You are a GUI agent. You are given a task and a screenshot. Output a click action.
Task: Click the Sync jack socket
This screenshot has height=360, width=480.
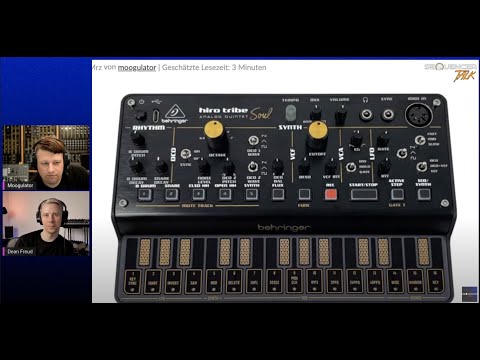click(x=388, y=115)
